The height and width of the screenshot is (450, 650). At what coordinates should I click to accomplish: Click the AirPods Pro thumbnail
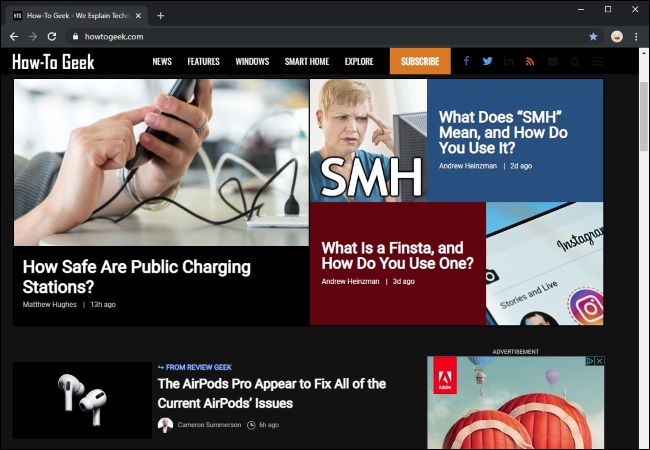[x=82, y=400]
